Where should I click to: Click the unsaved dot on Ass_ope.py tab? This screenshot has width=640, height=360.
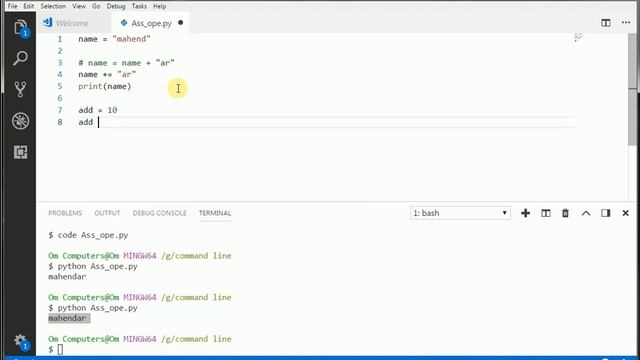(x=180, y=23)
